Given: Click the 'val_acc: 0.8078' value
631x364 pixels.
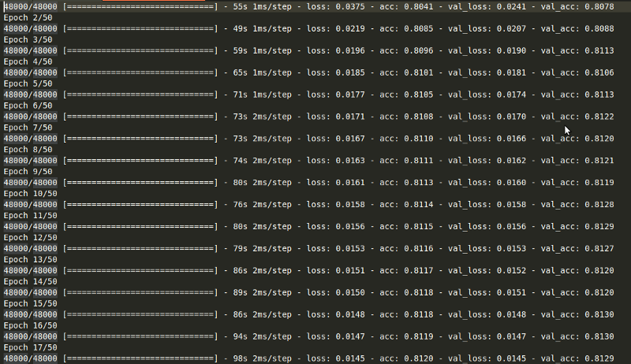Looking at the screenshot, I should 577,7.
